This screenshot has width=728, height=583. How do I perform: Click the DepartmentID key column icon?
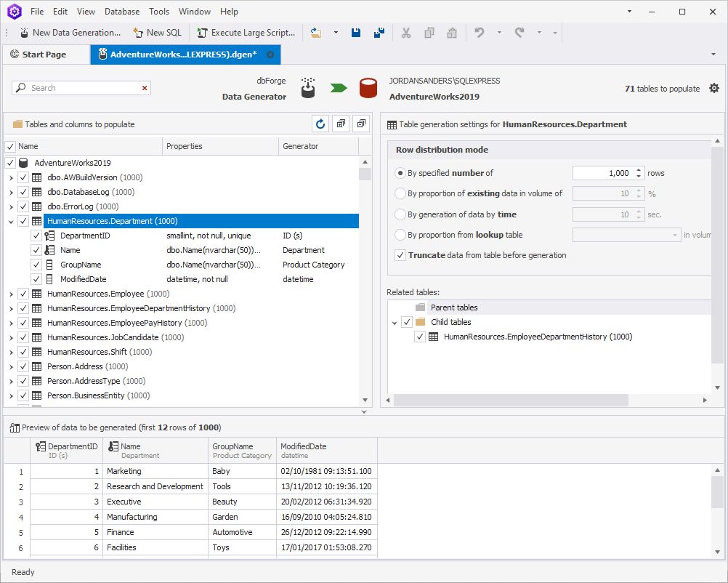[49, 236]
